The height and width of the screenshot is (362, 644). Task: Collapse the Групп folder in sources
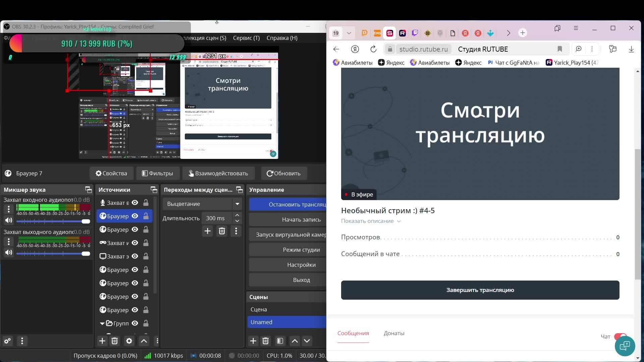click(102, 323)
